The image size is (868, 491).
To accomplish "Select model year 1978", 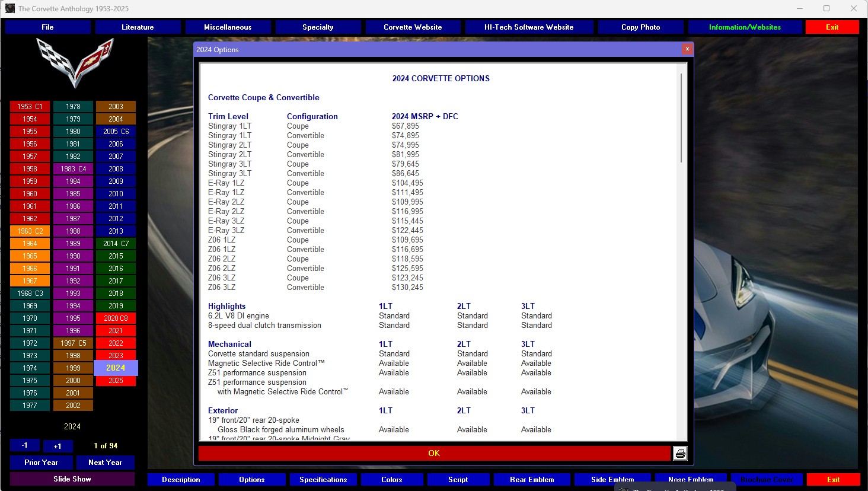I will 73,107.
